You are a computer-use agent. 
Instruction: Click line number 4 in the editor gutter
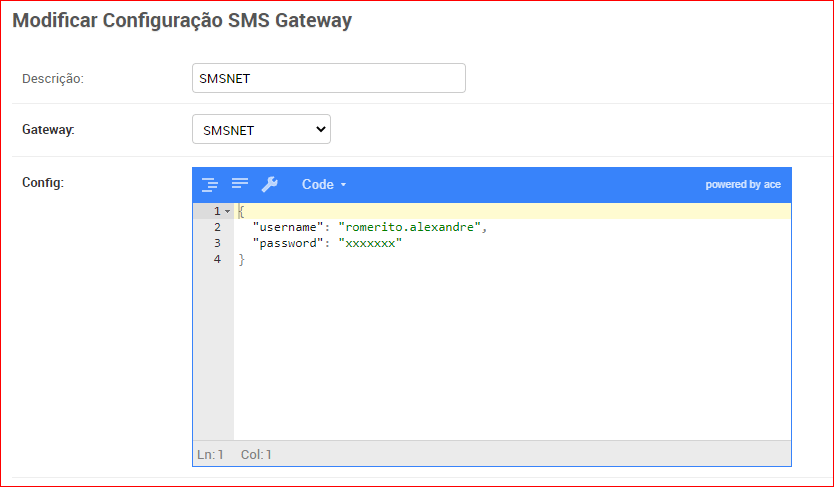click(x=216, y=259)
